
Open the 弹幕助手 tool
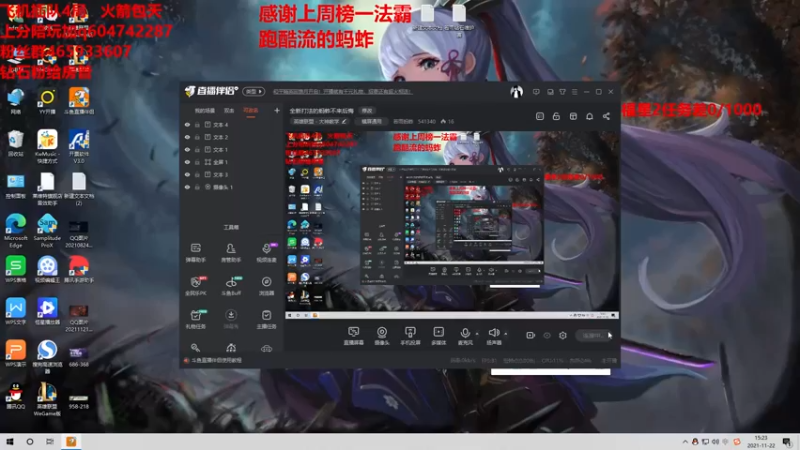[x=195, y=253]
